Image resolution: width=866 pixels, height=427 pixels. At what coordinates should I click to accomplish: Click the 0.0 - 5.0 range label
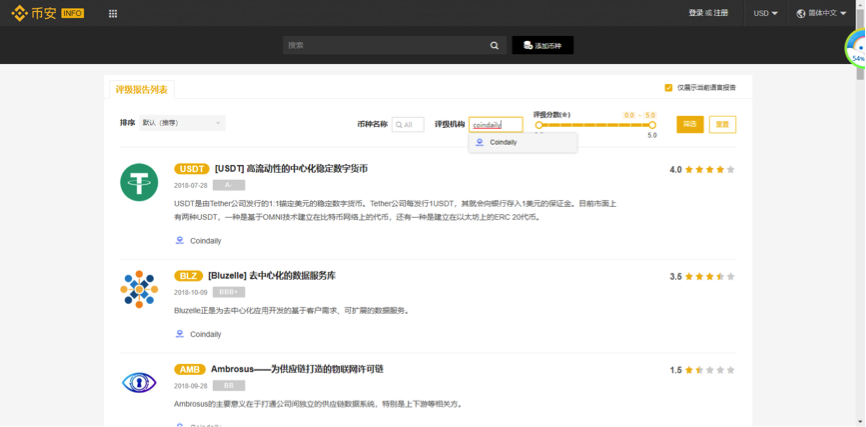tap(639, 115)
